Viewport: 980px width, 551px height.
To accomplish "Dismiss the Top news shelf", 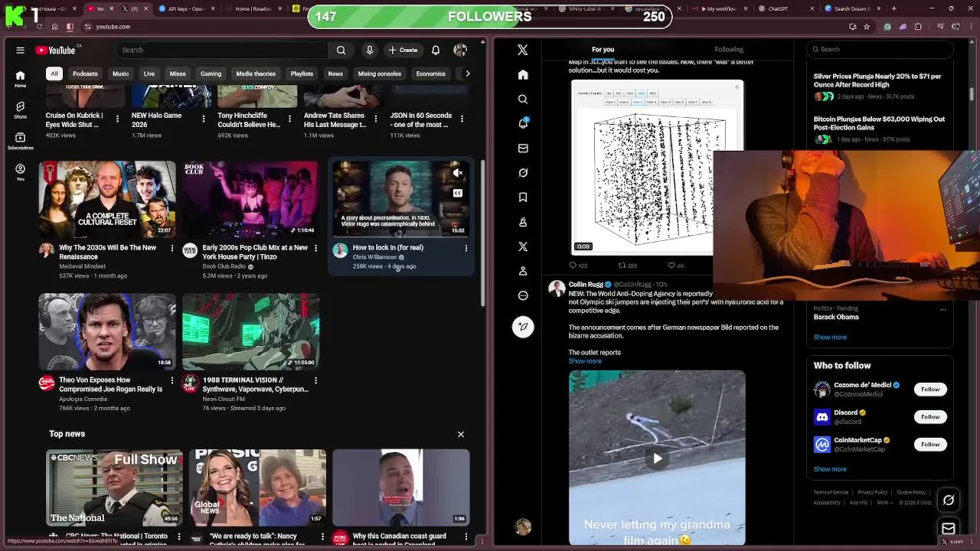I will pos(461,434).
